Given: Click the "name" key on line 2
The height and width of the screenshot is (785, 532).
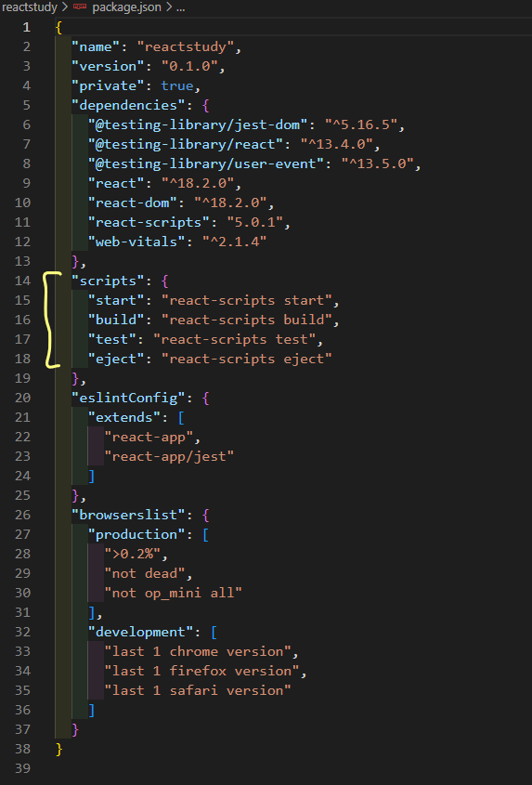Looking at the screenshot, I should (97, 46).
